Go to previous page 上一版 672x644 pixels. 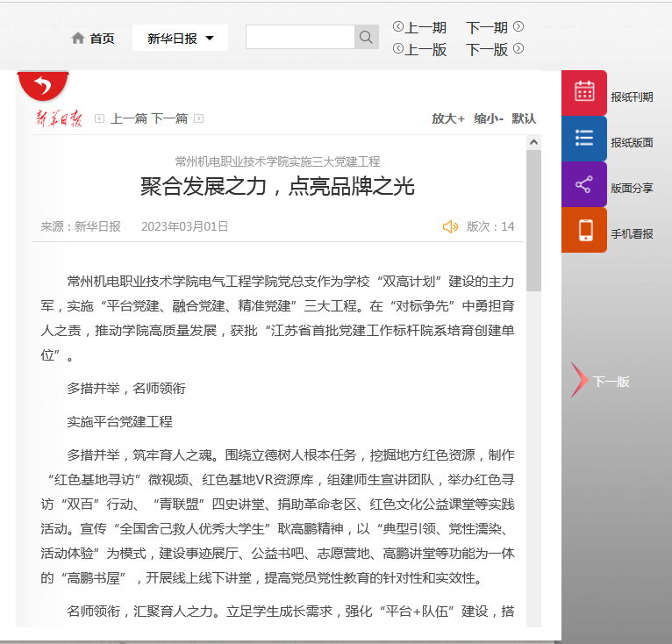click(x=420, y=50)
